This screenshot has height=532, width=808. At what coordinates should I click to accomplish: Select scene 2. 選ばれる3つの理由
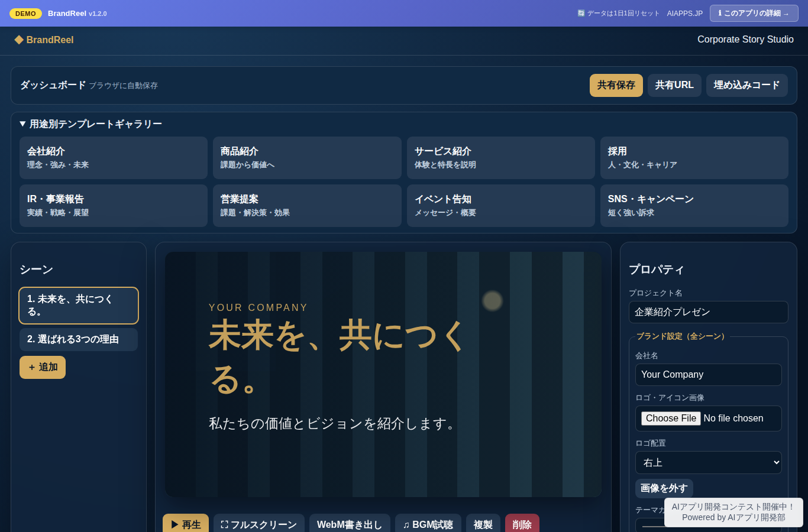(x=79, y=339)
